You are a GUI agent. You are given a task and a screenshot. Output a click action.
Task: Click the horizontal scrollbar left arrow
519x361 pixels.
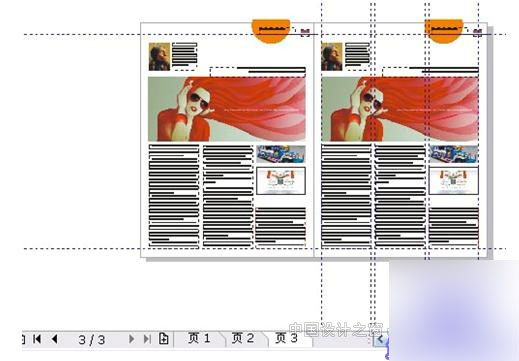pos(380,340)
